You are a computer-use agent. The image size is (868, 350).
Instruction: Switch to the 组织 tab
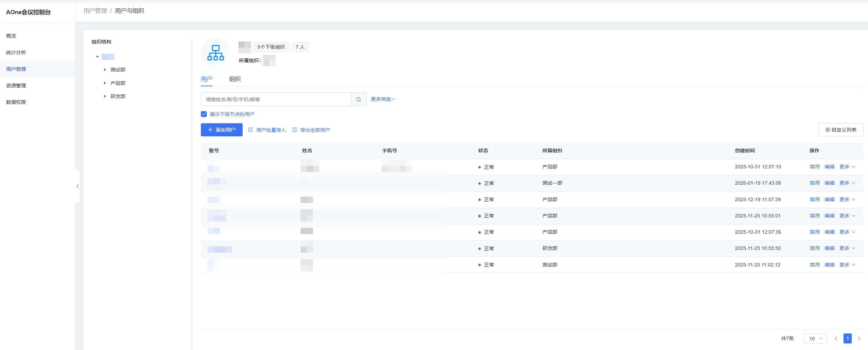235,79
